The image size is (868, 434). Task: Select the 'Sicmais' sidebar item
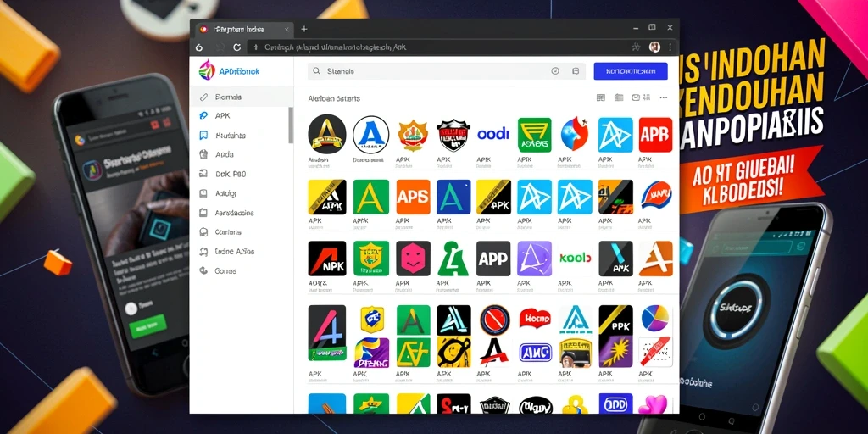(x=241, y=97)
